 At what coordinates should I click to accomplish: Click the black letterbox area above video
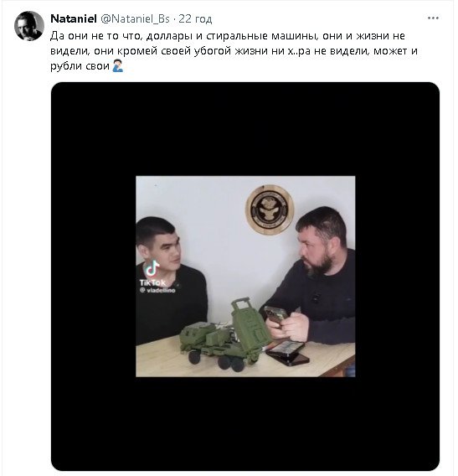tap(245, 129)
